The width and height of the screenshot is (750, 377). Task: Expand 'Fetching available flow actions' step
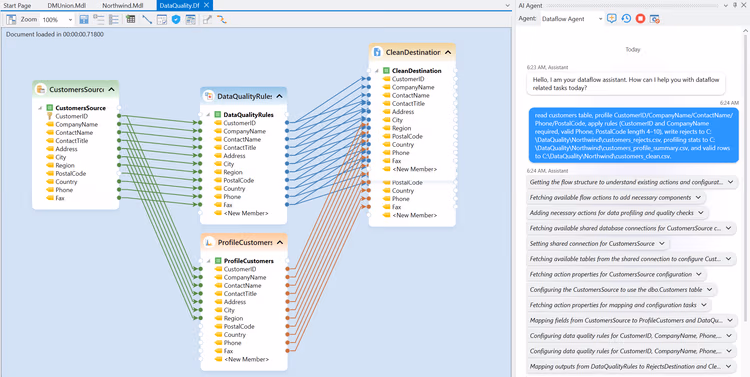point(698,198)
